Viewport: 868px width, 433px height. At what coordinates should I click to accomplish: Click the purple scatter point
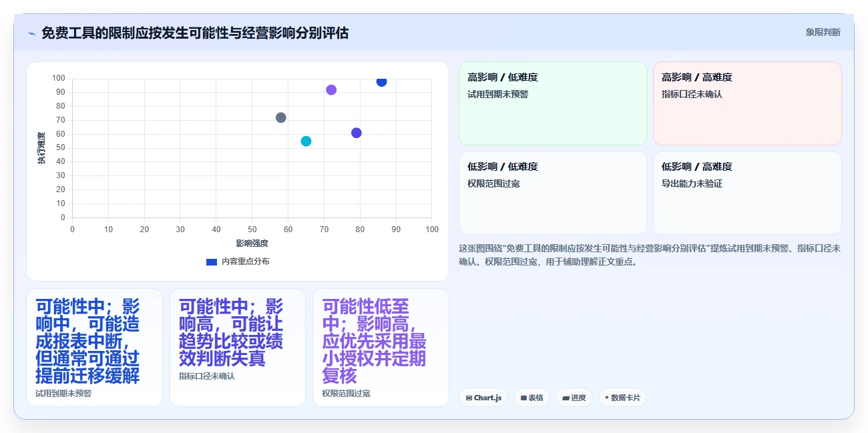pyautogui.click(x=331, y=89)
